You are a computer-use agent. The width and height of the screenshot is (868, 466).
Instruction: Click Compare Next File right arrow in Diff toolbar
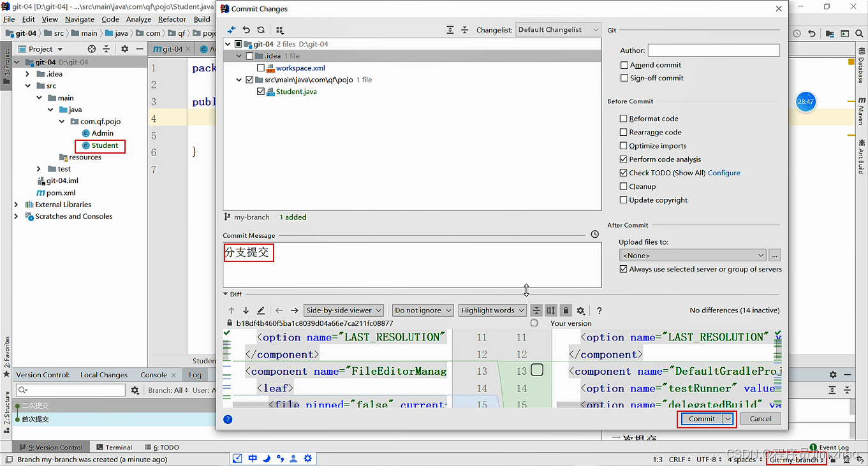pos(294,310)
